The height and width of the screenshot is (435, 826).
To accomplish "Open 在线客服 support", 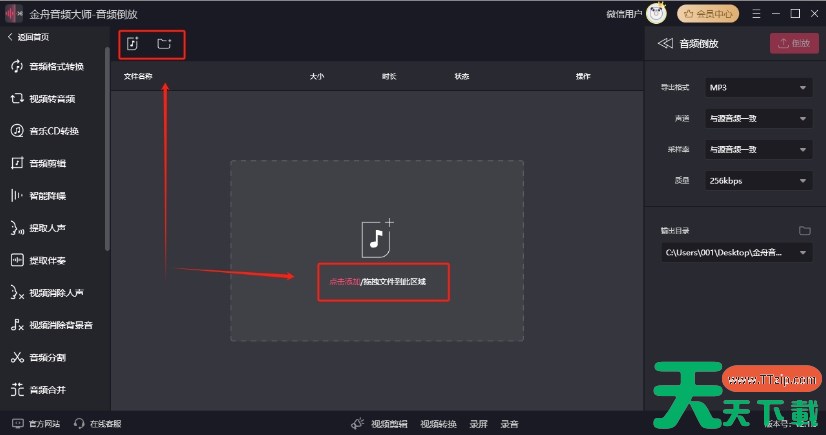I will tap(98, 423).
